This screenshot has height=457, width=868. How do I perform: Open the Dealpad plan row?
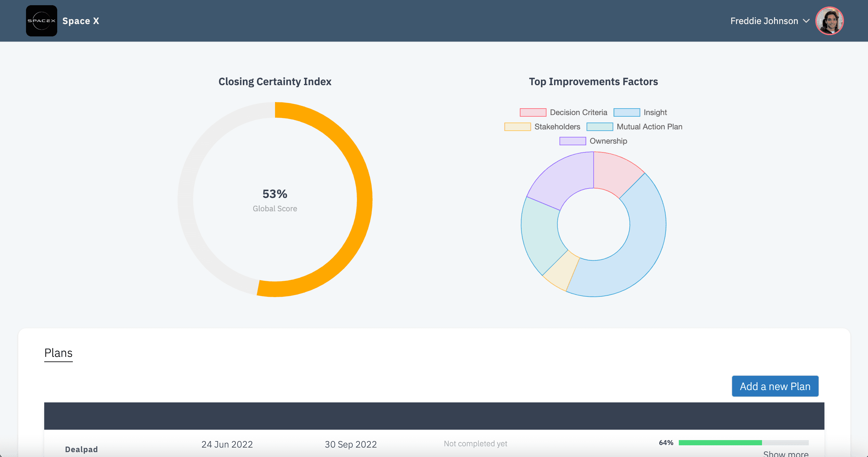point(81,449)
